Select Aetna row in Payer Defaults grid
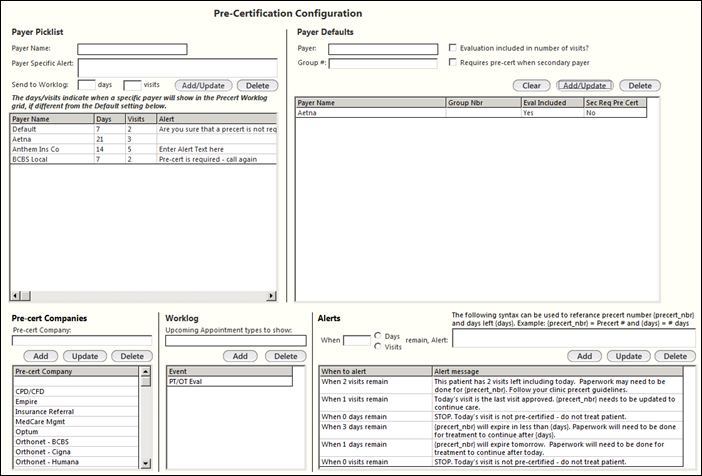This screenshot has width=702, height=476. click(x=471, y=113)
